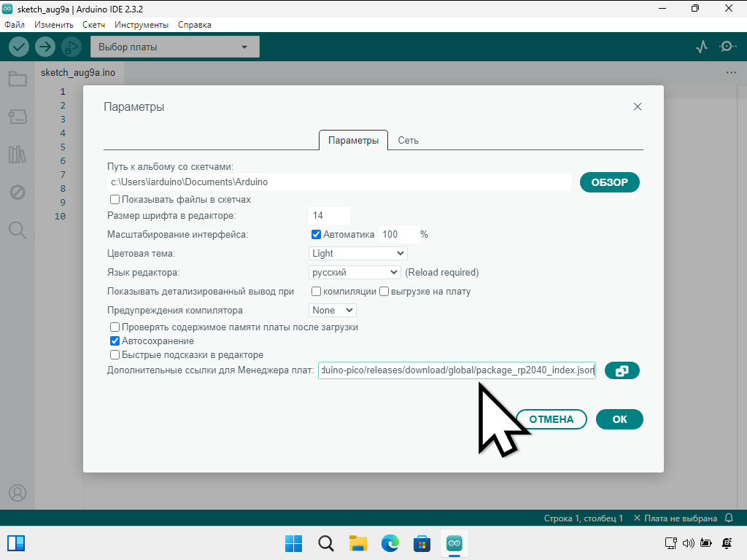Screen dimensions: 747x560
Task: Click the editor font size field
Action: point(329,216)
